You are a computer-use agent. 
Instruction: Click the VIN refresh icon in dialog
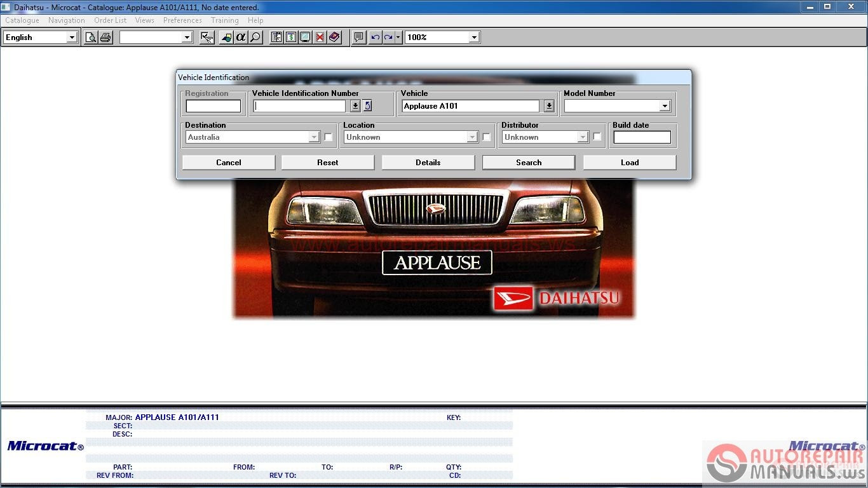click(367, 106)
